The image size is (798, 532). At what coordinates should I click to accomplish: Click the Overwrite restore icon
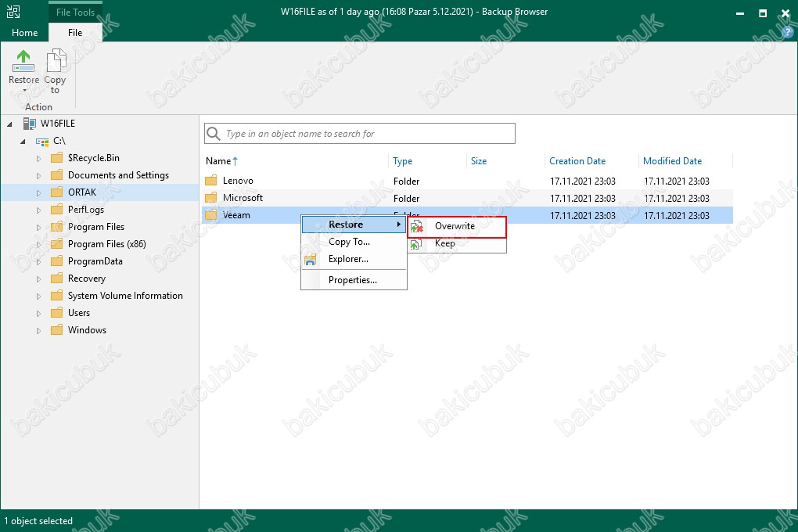tap(417, 227)
